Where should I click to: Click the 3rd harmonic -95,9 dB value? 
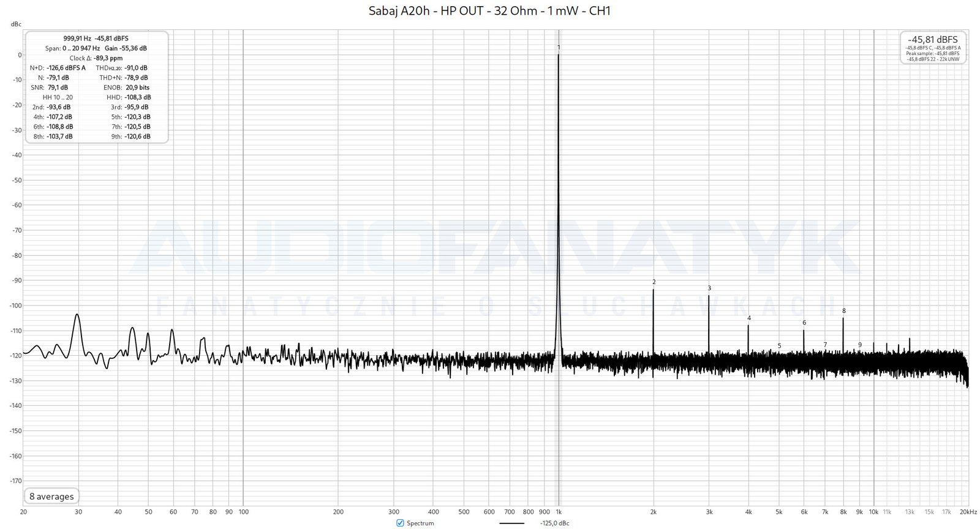(x=136, y=107)
